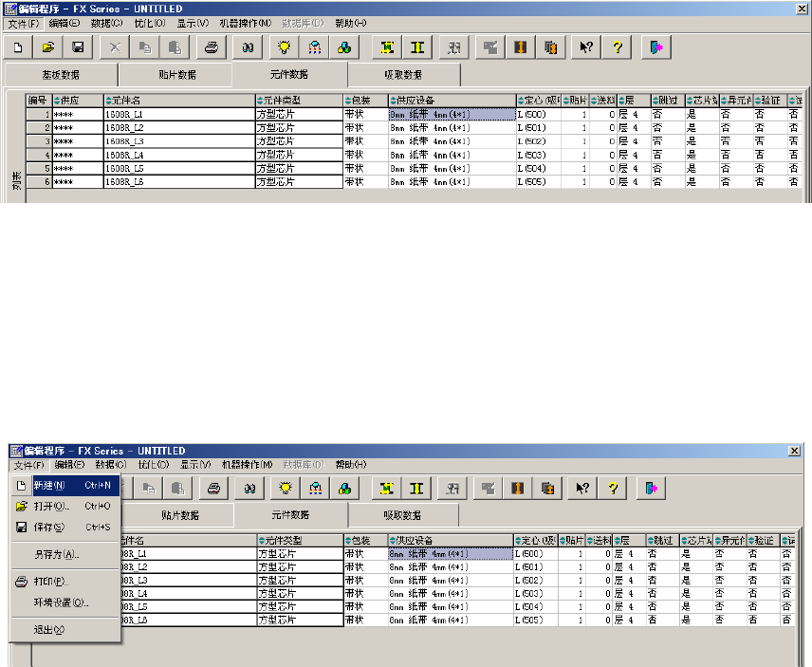Open the 编辑(E) menu in the upper window

[65, 24]
